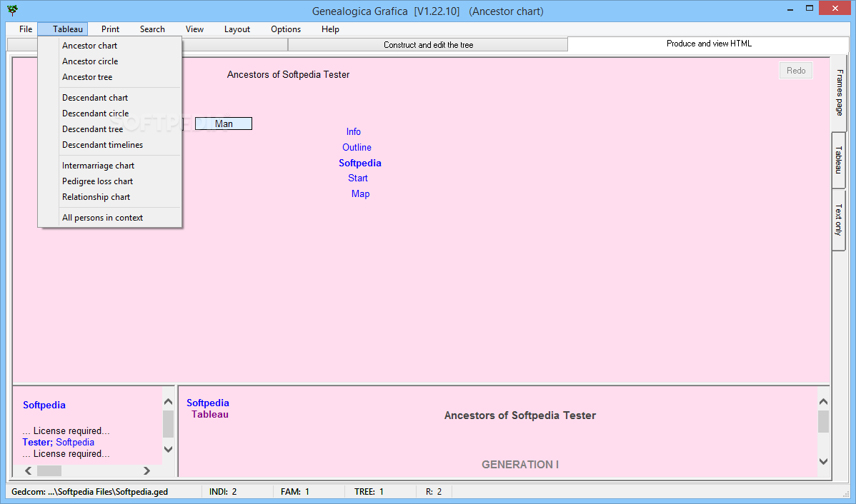The width and height of the screenshot is (856, 504).
Task: Open the Layout menu
Action: click(x=237, y=29)
